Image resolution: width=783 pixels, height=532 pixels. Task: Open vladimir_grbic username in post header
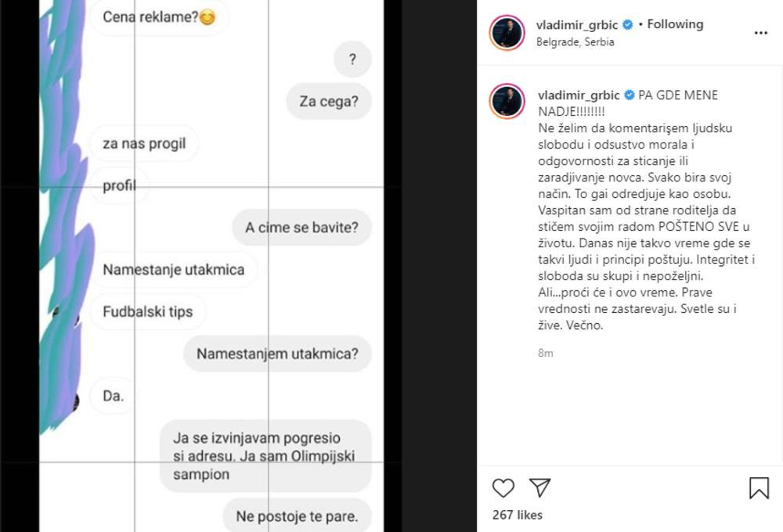[x=577, y=24]
